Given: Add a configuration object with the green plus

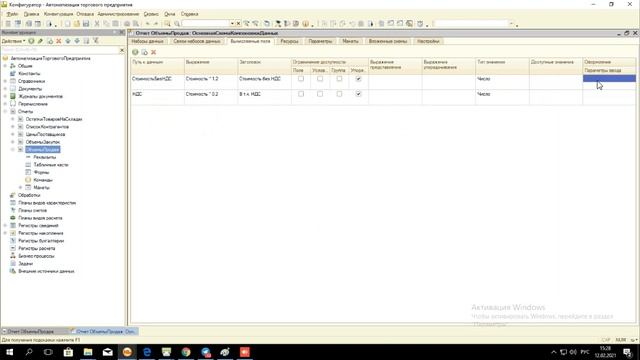Looking at the screenshot, I should [x=31, y=41].
